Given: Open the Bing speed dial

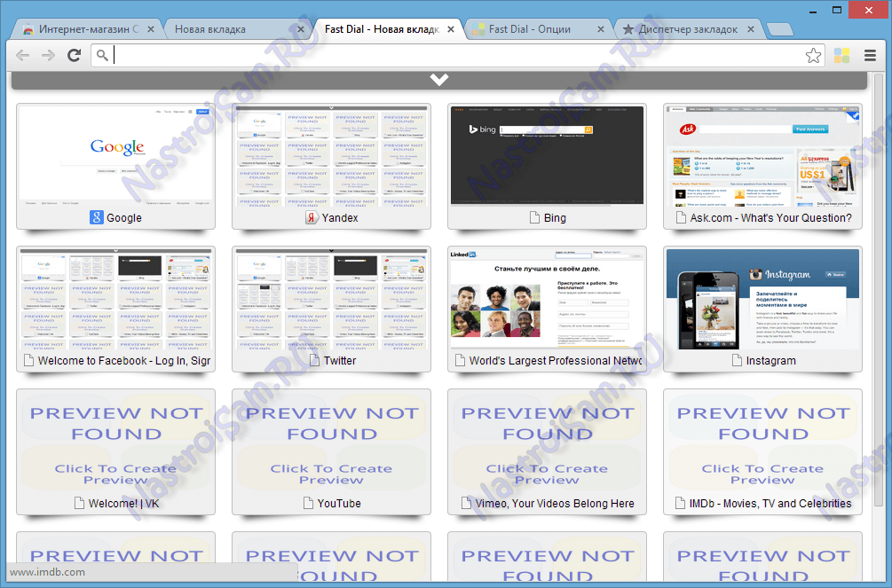Looking at the screenshot, I should pyautogui.click(x=547, y=155).
